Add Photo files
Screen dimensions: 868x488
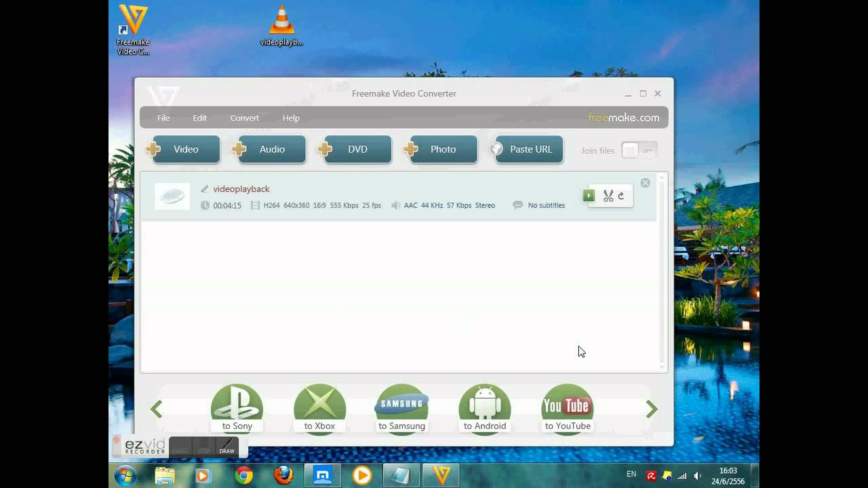click(x=441, y=149)
